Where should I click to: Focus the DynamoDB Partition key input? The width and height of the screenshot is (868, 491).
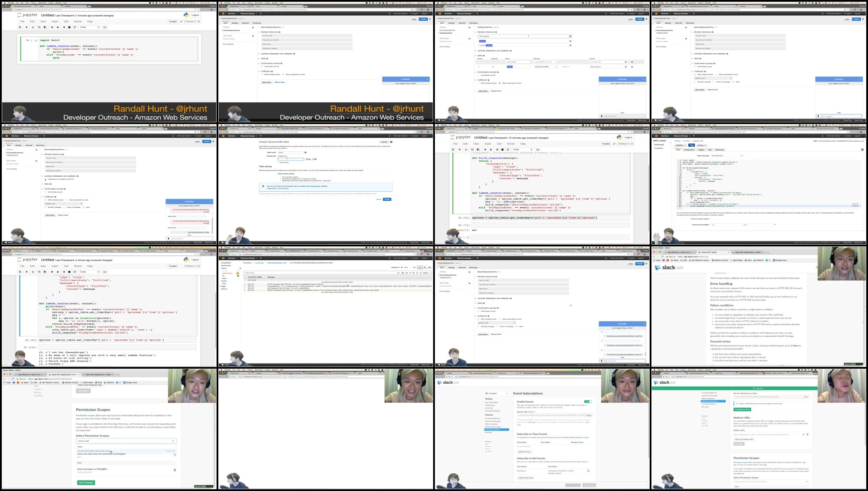coord(291,159)
